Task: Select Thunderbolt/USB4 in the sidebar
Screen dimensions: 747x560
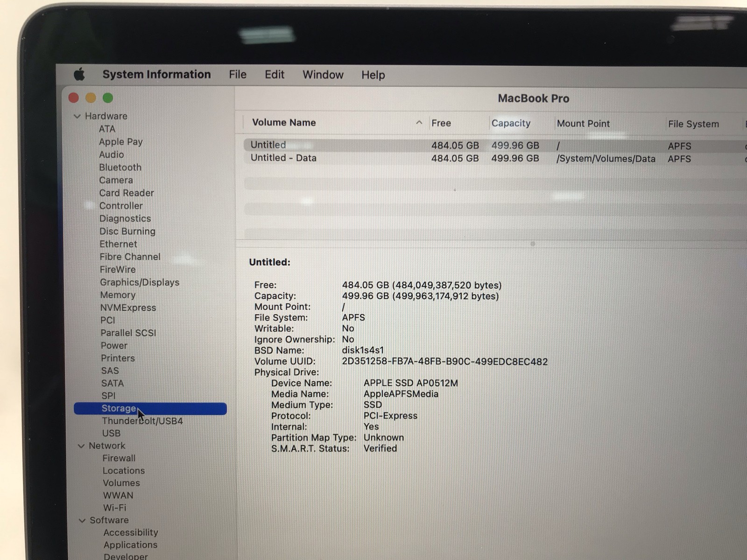Action: click(x=142, y=421)
